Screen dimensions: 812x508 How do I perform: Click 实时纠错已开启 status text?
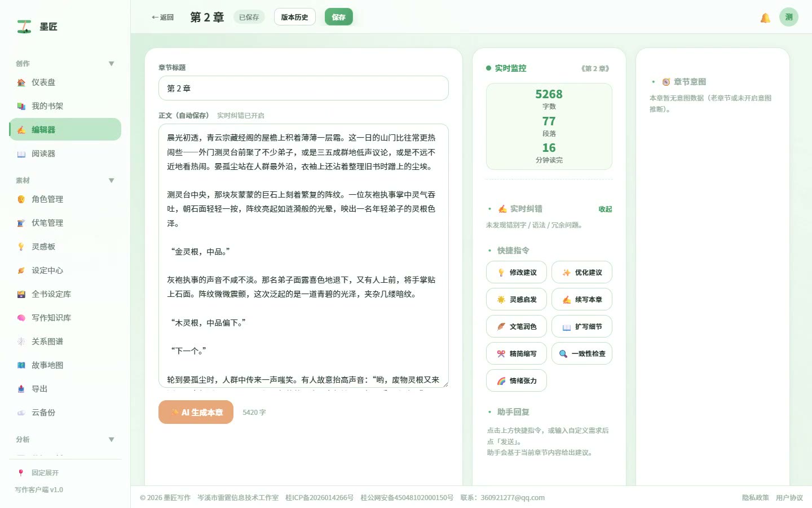[x=240, y=115]
